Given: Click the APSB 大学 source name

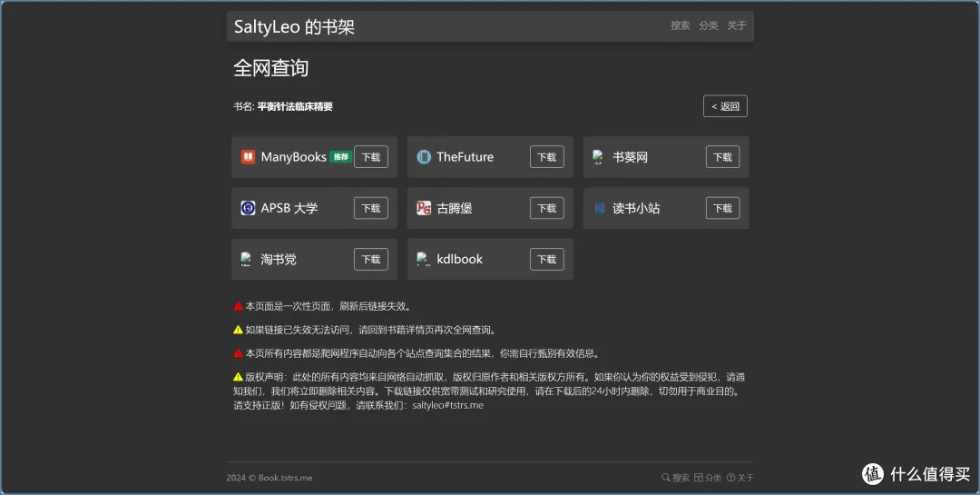Looking at the screenshot, I should pos(289,208).
